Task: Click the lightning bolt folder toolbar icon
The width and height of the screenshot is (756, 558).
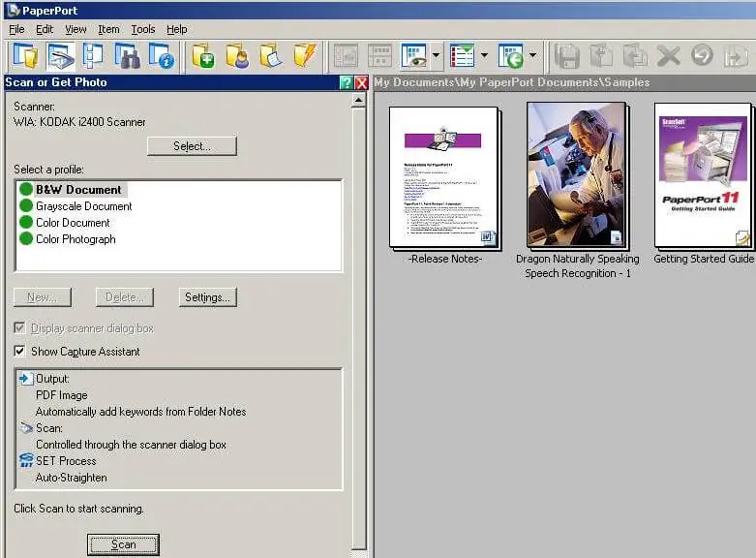Action: [305, 55]
